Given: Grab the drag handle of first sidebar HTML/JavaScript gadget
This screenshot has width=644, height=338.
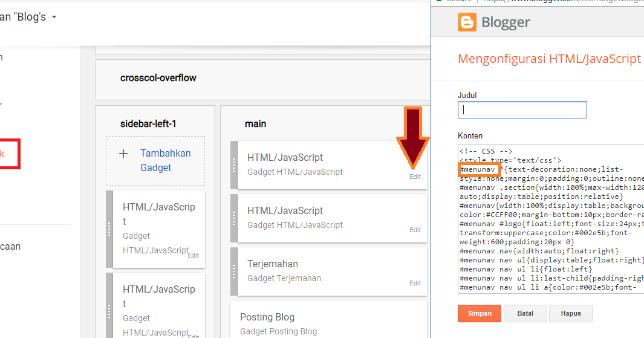Looking at the screenshot, I should pyautogui.click(x=109, y=229).
